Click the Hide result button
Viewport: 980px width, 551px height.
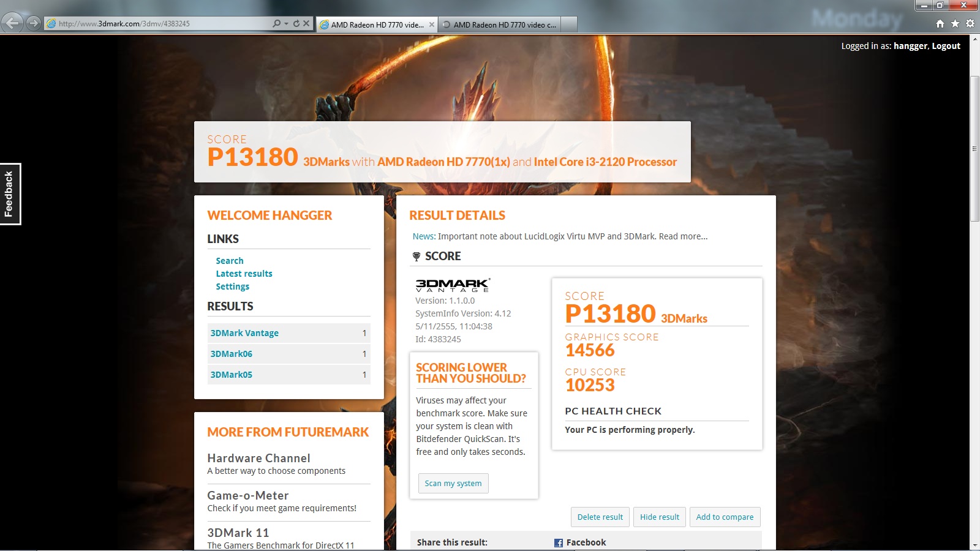pyautogui.click(x=660, y=517)
